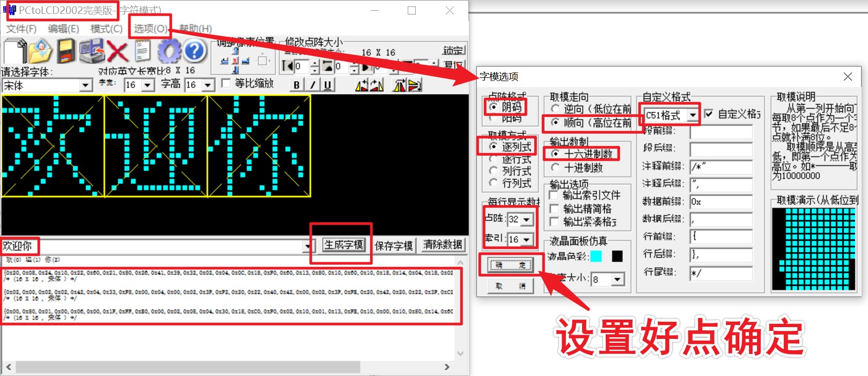
Task: Select 十进制数 output radio button
Action: tap(556, 168)
